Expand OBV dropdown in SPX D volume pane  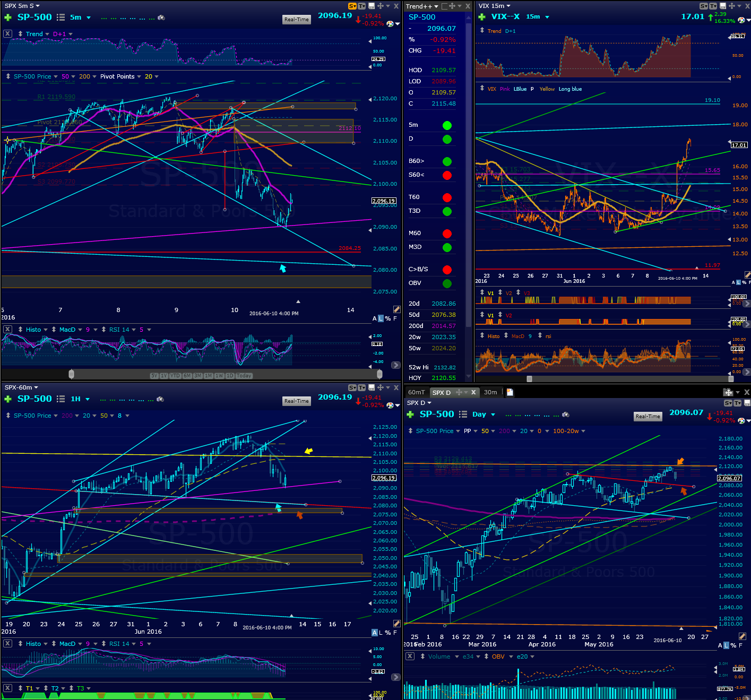pyautogui.click(x=511, y=656)
